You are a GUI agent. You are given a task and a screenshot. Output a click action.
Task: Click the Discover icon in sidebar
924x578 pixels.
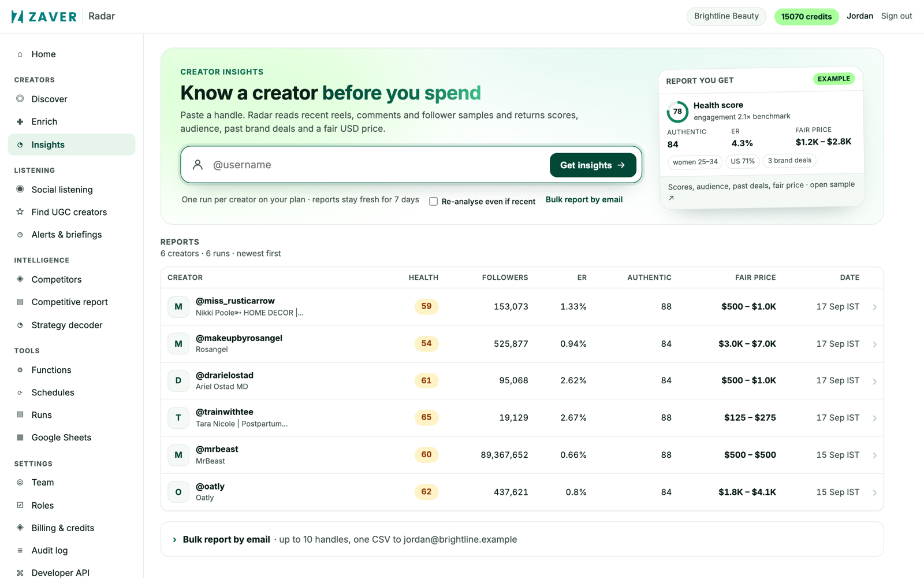pyautogui.click(x=20, y=99)
